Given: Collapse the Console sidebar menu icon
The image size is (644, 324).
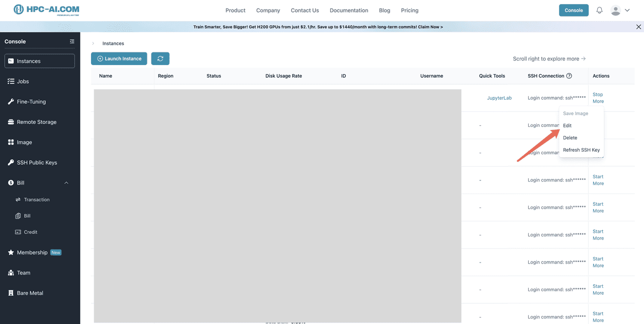Looking at the screenshot, I should 72,41.
